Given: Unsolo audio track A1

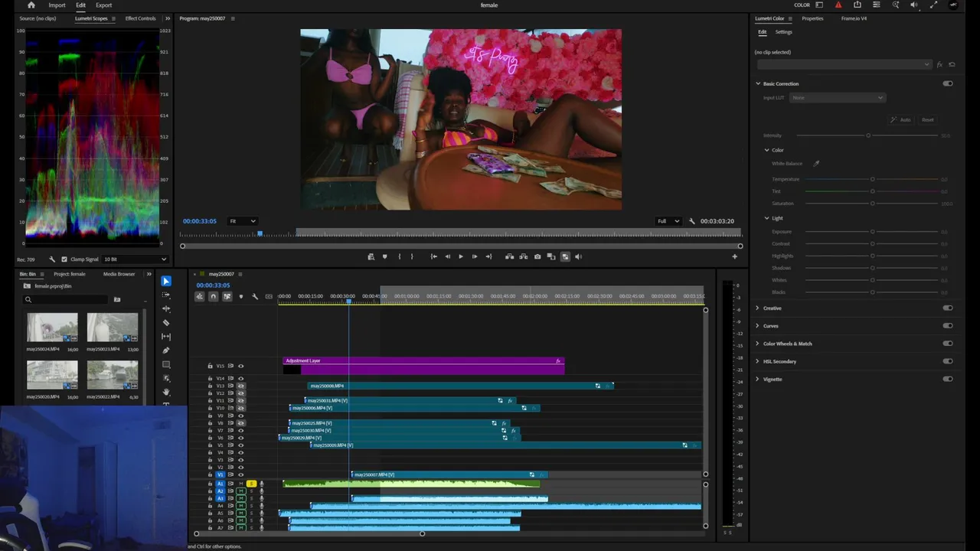Looking at the screenshot, I should pyautogui.click(x=250, y=484).
